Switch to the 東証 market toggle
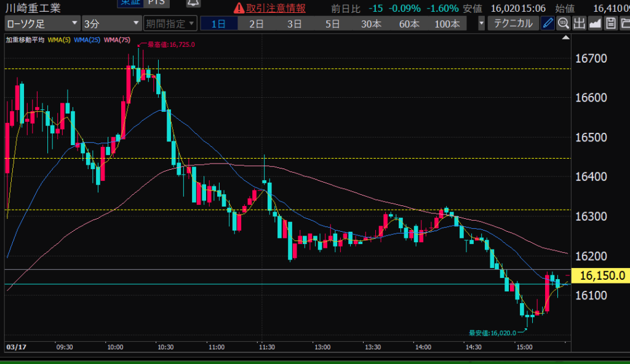Viewport: 630px width, 364px height. point(130,3)
